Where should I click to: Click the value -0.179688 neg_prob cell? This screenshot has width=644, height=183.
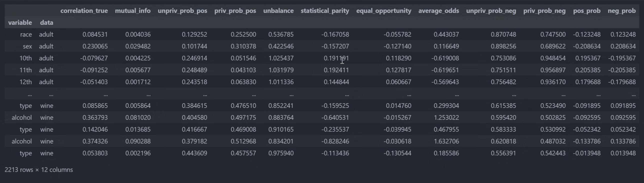pyautogui.click(x=622, y=82)
